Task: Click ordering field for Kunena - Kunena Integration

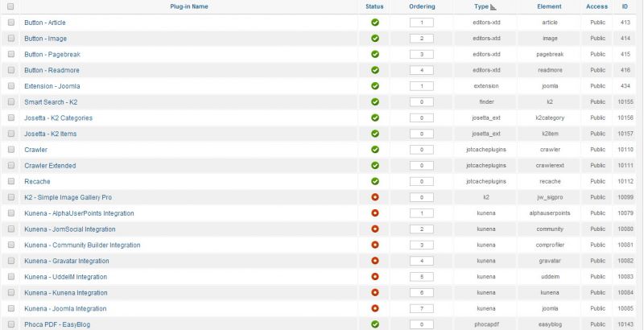Action: coord(422,293)
